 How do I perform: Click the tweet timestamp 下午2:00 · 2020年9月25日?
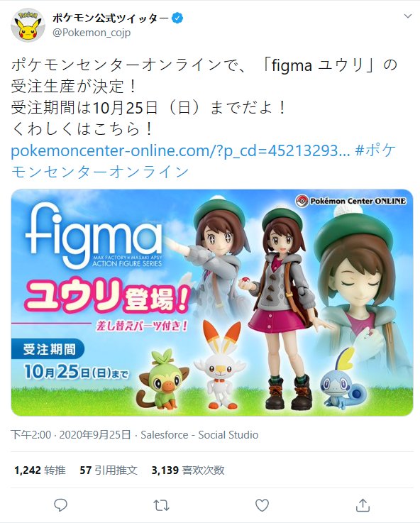coord(71,435)
